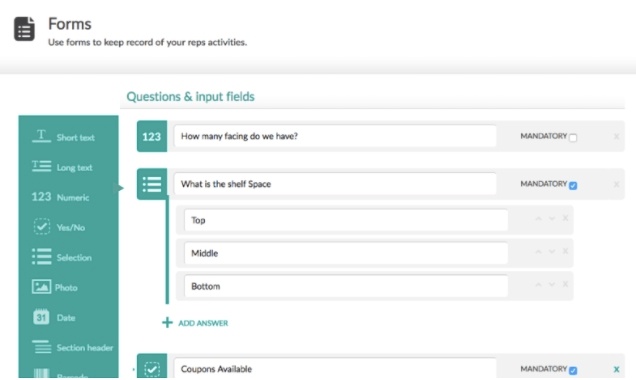Move the Bottom answer up

click(538, 285)
